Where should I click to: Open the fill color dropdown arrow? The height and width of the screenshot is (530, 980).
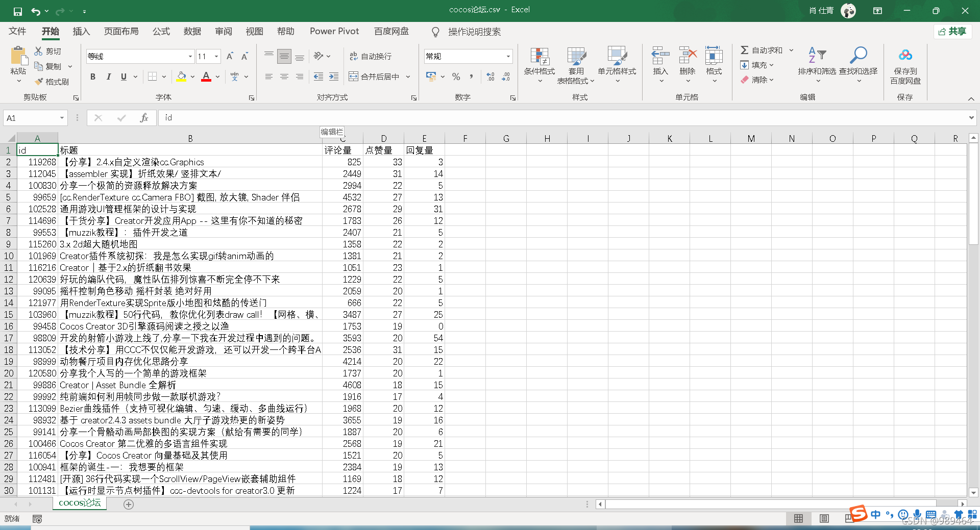pyautogui.click(x=192, y=77)
